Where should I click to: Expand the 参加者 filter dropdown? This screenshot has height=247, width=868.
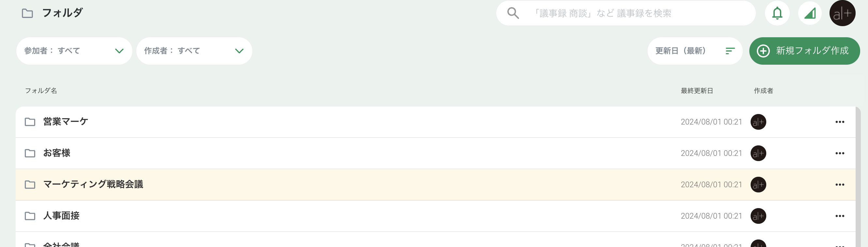(x=74, y=51)
